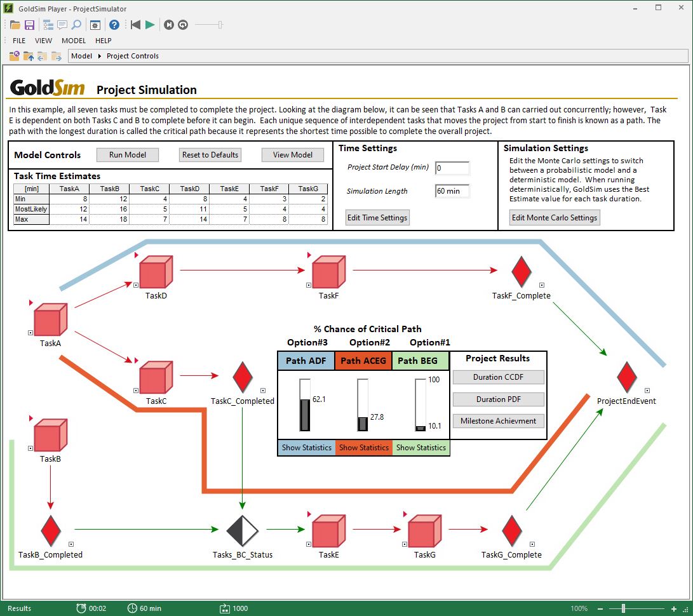Open the MODEL menu
Image resolution: width=693 pixels, height=616 pixels.
(73, 40)
